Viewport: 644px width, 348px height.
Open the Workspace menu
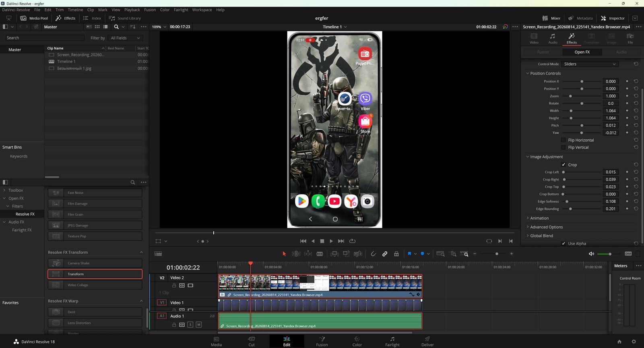202,10
